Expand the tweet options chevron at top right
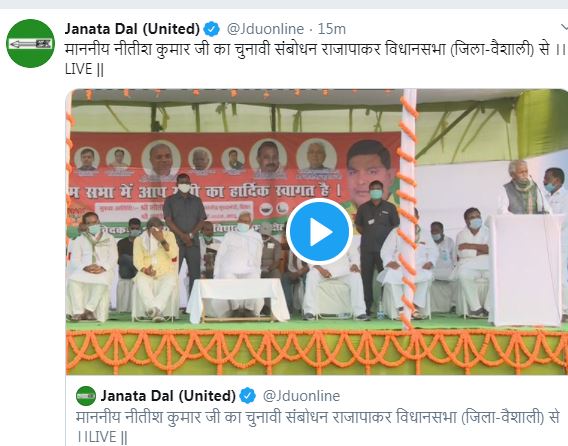The width and height of the screenshot is (568, 446). pos(564,28)
